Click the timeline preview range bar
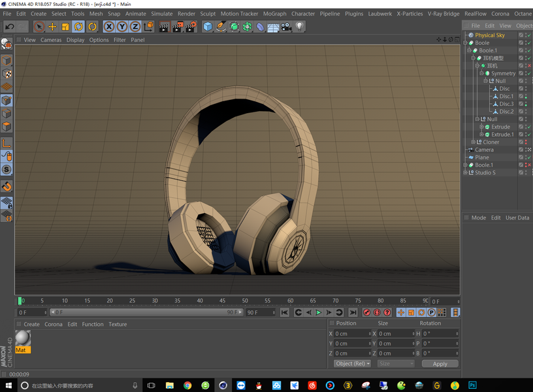This screenshot has height=392, width=533. point(146,312)
